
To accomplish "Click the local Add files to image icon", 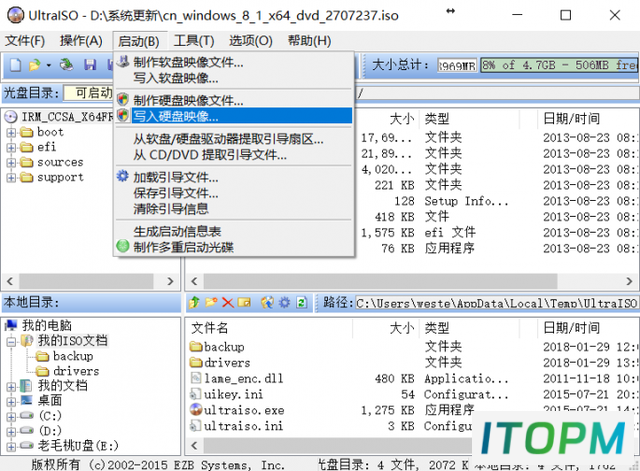I will click(267, 302).
